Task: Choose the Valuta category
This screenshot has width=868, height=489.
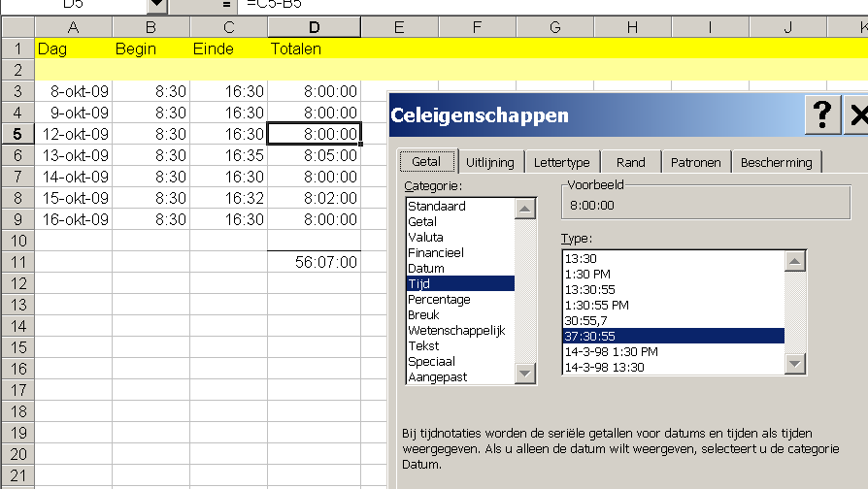Action: point(425,237)
